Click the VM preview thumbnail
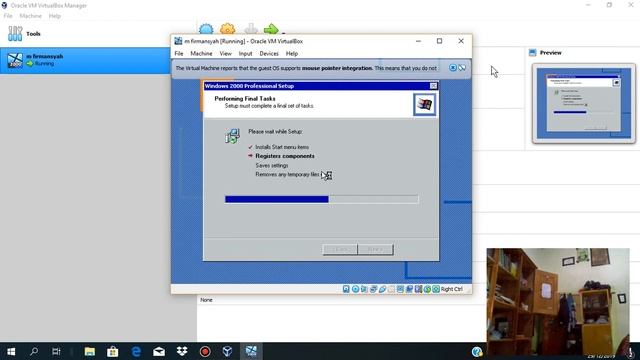The width and height of the screenshot is (640, 360). [x=584, y=103]
